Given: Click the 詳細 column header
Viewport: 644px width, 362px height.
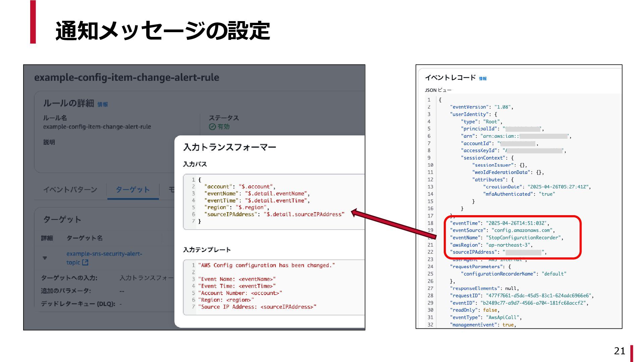Looking at the screenshot, I should click(47, 238).
